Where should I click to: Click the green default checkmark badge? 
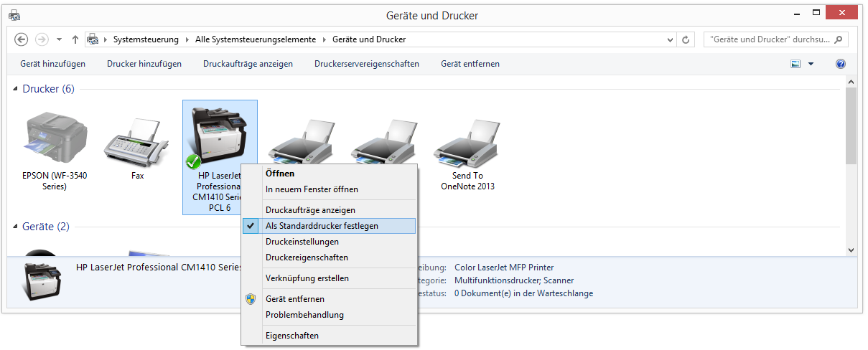pos(193,161)
